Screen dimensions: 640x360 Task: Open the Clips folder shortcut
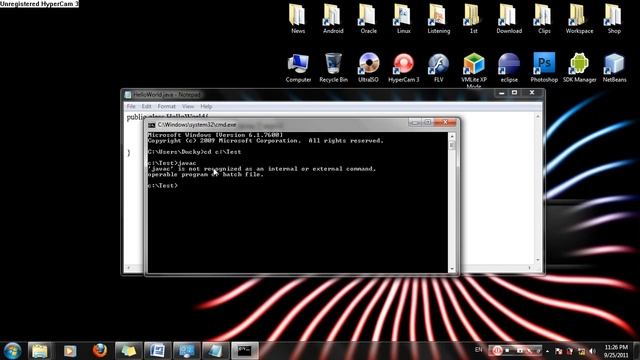coord(544,18)
